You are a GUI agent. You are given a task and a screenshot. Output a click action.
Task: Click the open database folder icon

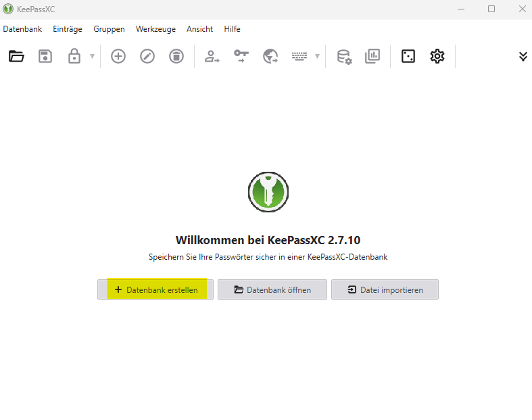coord(16,56)
